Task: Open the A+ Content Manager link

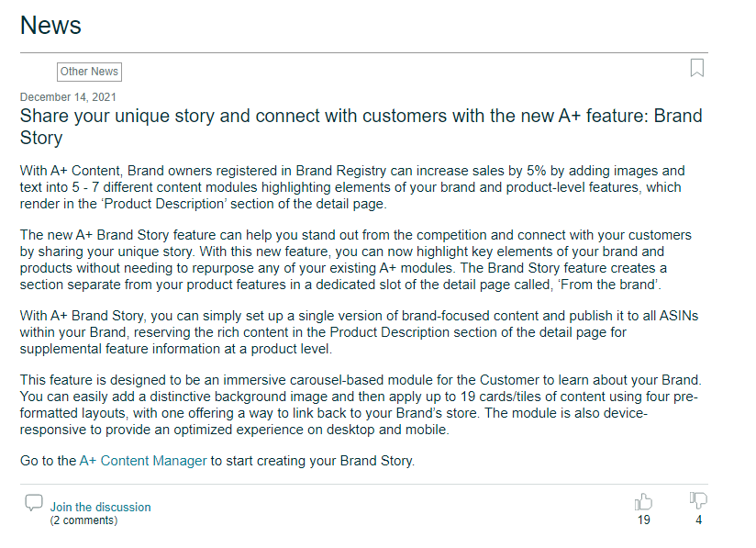Action: (x=143, y=461)
